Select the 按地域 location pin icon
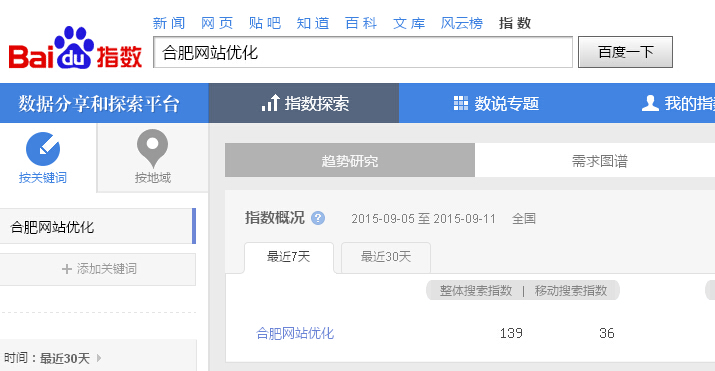The height and width of the screenshot is (371, 715). [x=152, y=149]
